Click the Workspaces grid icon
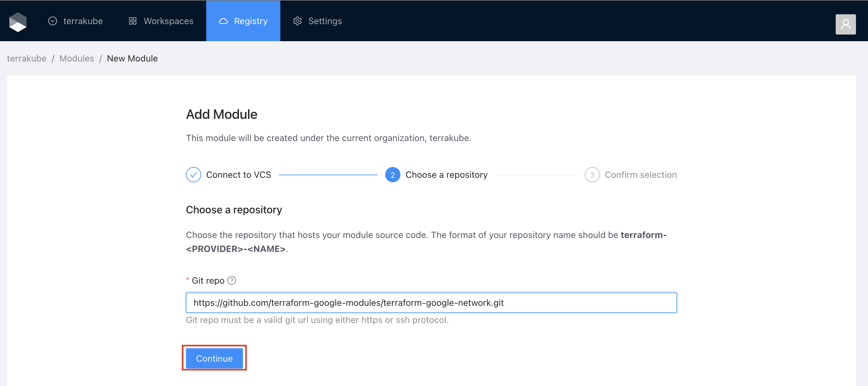Viewport: 868px width, 386px height. [x=133, y=21]
